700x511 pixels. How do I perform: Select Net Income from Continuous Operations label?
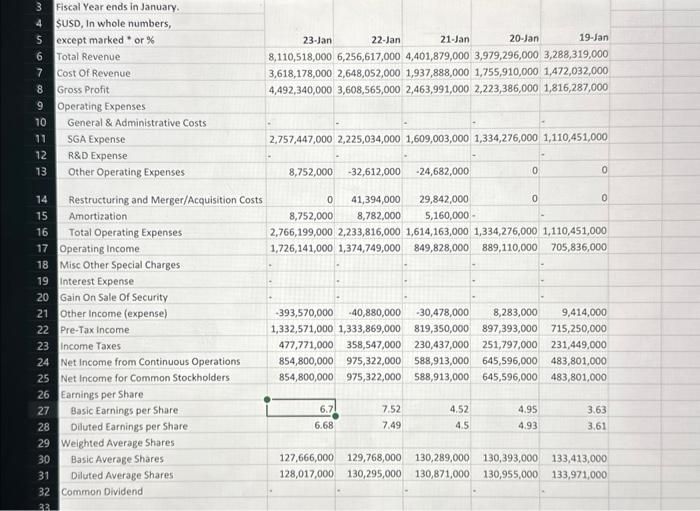point(150,362)
